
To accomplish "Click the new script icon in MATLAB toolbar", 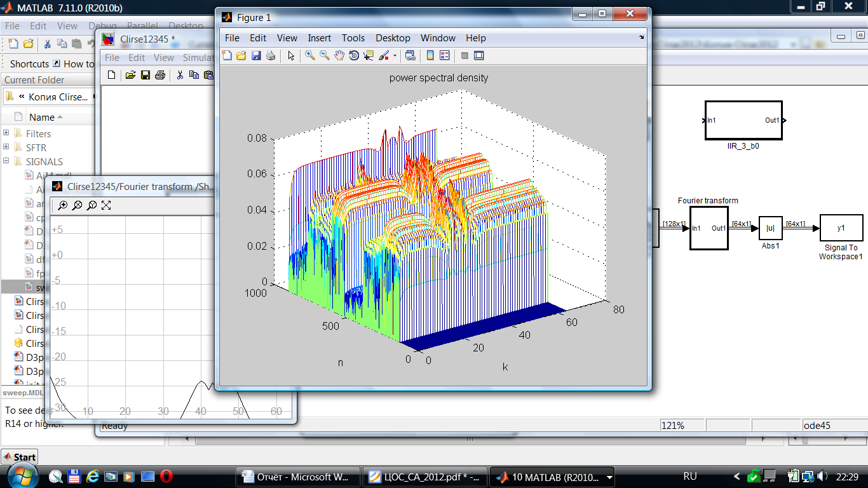I will 13,44.
